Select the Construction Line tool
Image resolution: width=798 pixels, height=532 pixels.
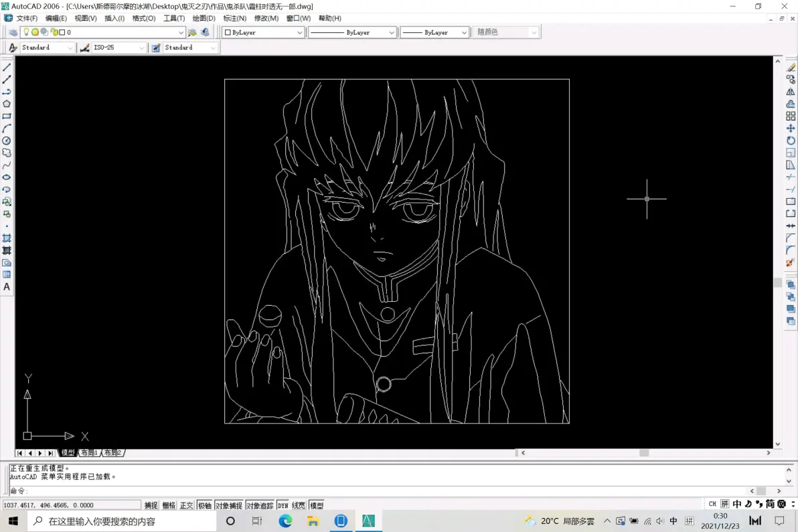pos(7,80)
